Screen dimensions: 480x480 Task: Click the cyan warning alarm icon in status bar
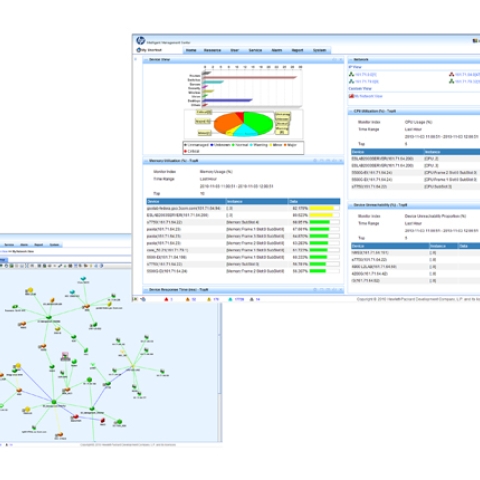(230, 299)
